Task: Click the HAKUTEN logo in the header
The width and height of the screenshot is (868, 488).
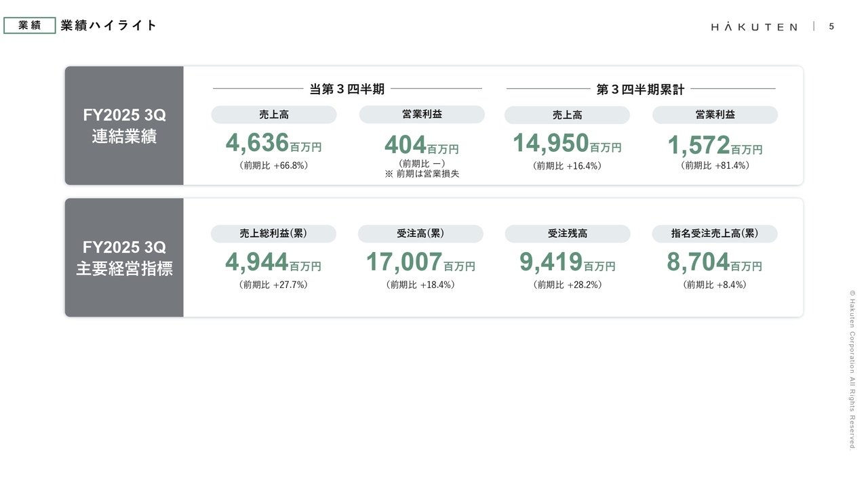Action: point(754,26)
